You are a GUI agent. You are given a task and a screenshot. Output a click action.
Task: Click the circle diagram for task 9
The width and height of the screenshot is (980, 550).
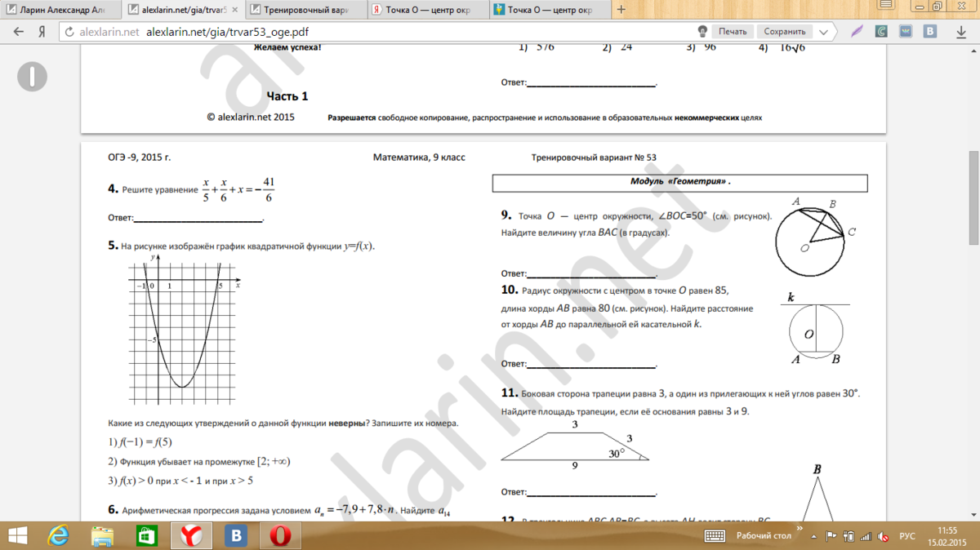[817, 238]
